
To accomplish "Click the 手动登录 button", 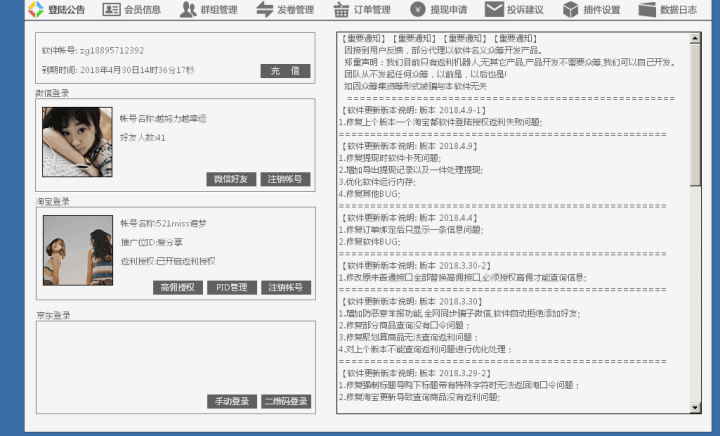I will click(x=232, y=401).
